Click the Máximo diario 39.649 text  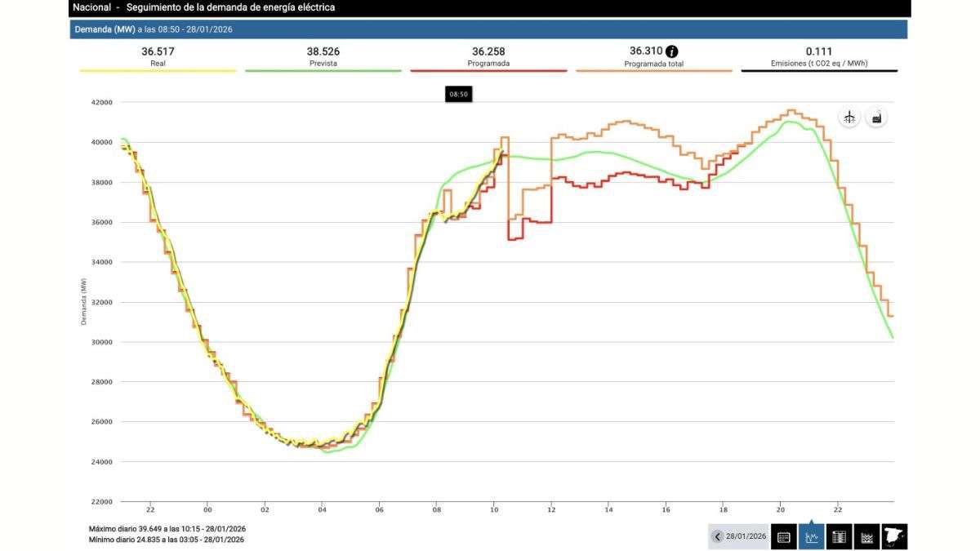(167, 528)
